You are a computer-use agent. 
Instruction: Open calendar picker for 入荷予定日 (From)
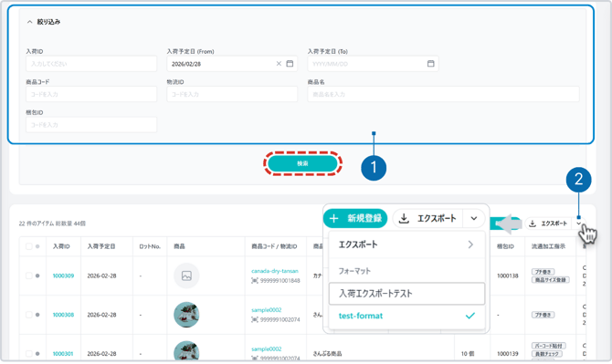(x=290, y=64)
